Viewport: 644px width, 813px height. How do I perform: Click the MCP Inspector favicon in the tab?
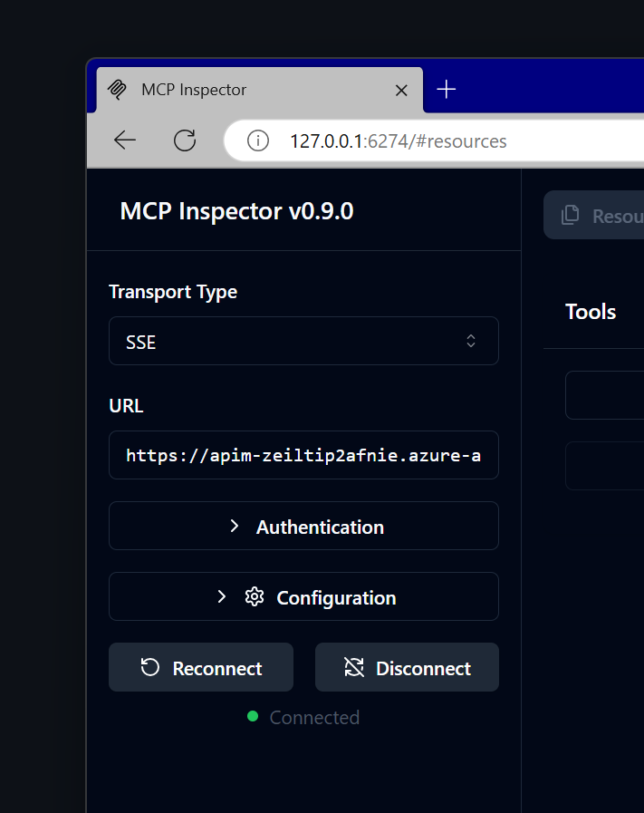117,89
